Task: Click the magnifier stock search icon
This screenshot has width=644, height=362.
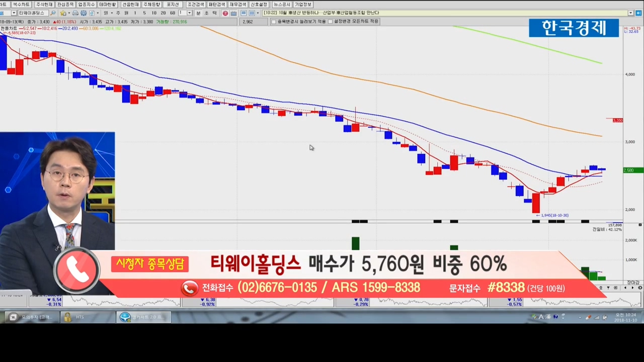Action: (x=53, y=13)
